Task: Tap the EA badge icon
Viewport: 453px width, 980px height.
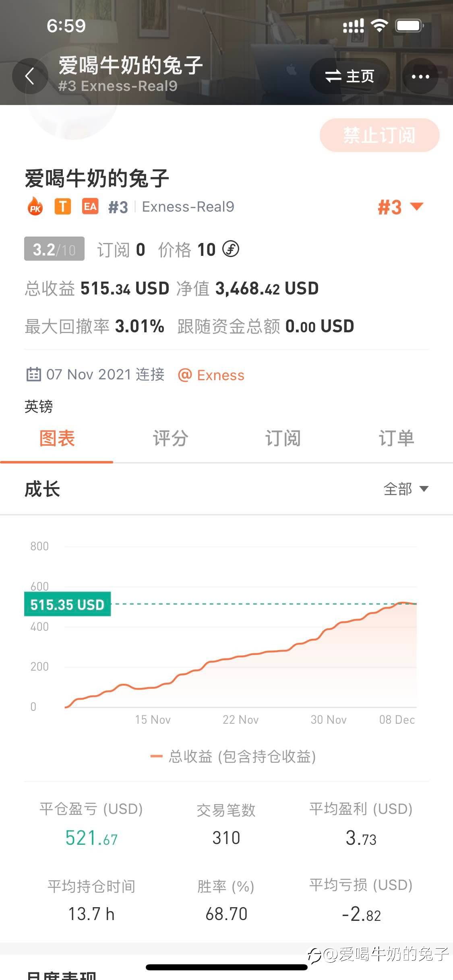Action: point(90,207)
